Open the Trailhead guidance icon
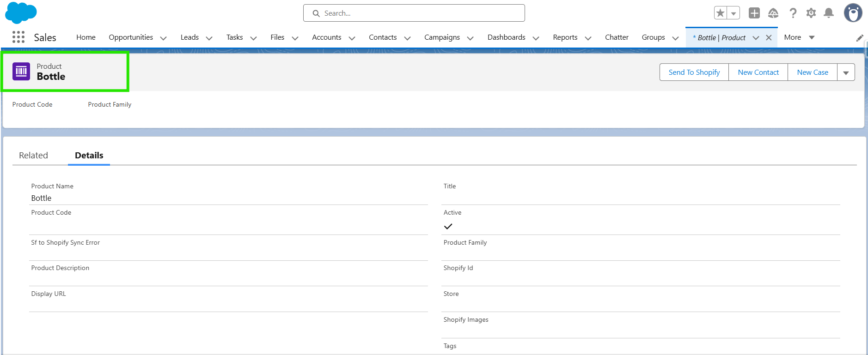The image size is (868, 355). (773, 13)
